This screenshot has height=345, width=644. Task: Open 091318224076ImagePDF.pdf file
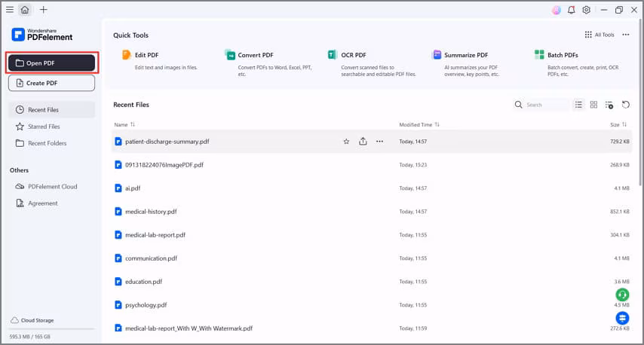(x=372, y=165)
